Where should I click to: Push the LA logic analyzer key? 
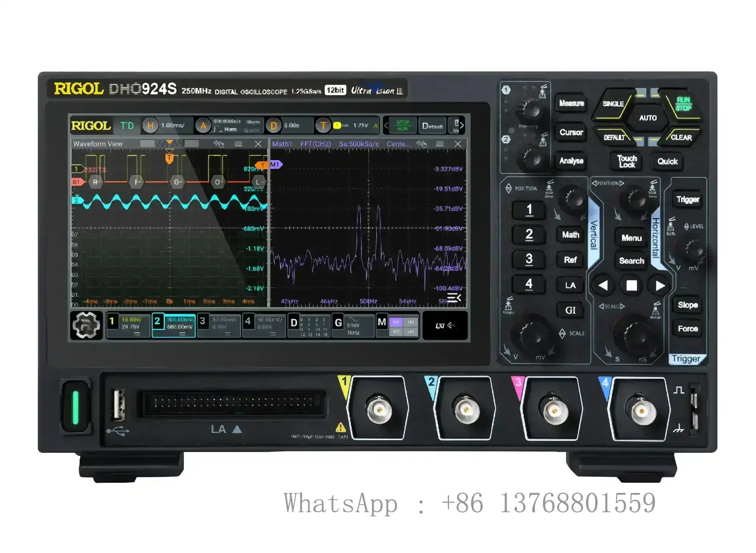[x=570, y=285]
